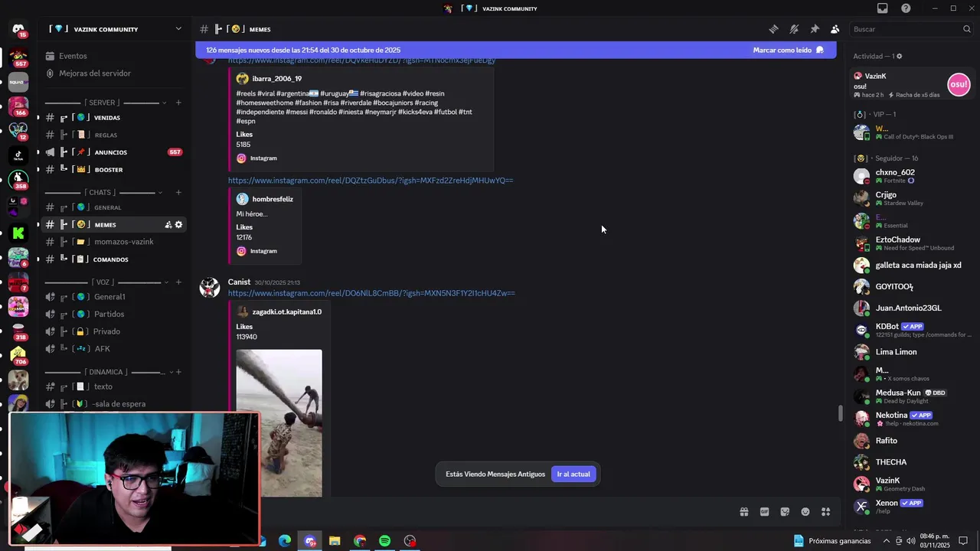
Task: Show hidden system tray icons chevron
Action: [887, 541]
